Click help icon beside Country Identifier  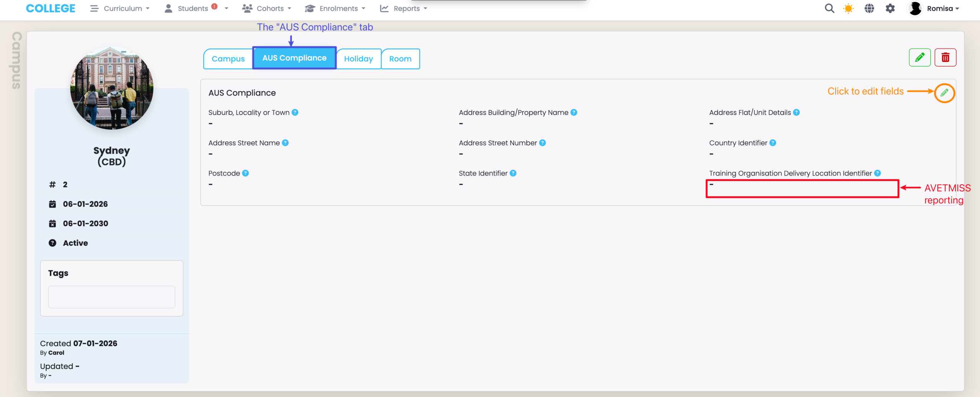tap(773, 143)
